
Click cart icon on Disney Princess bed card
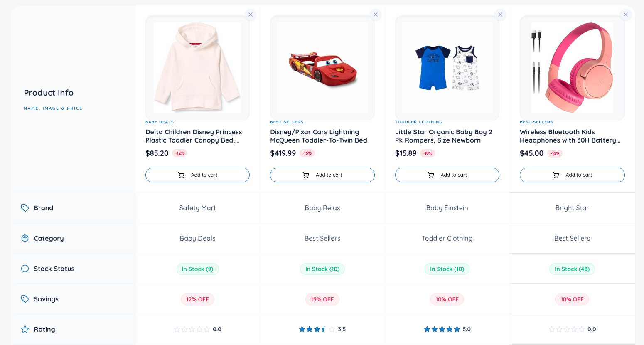(x=181, y=175)
